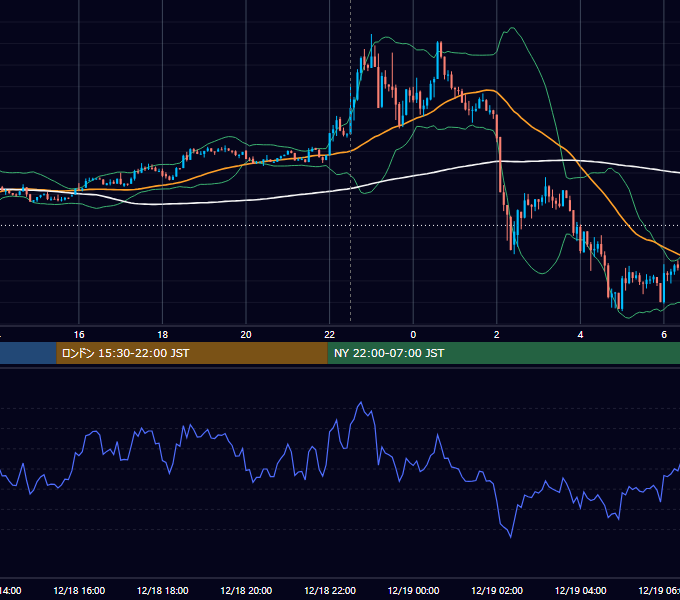Click the oscillator's lowest trough after 02:00
The image size is (680, 600).
[x=510, y=537]
